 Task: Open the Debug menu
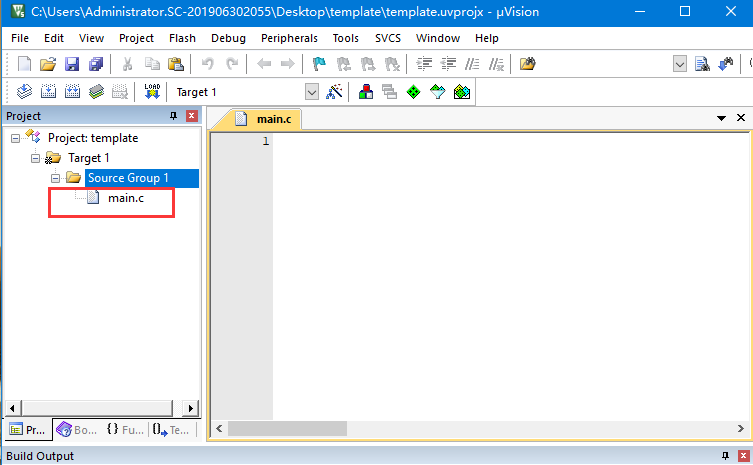click(228, 38)
